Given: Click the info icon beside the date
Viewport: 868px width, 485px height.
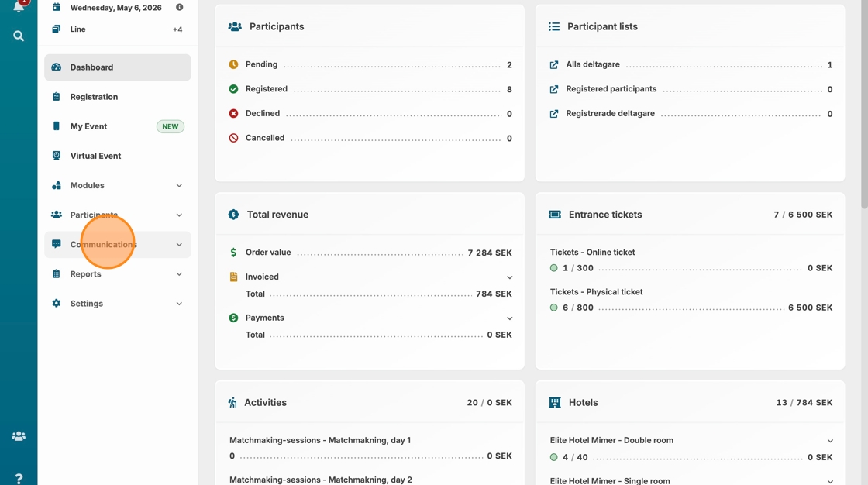Looking at the screenshot, I should (179, 8).
